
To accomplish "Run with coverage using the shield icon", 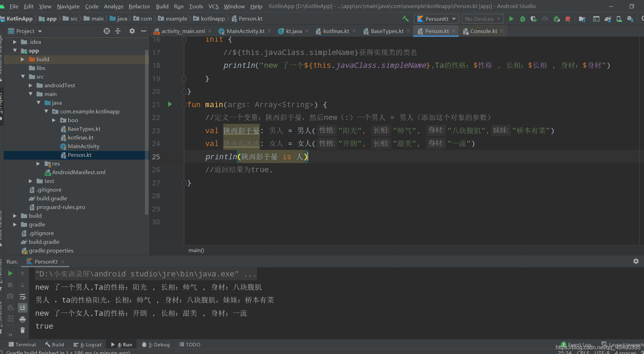I will pos(534,19).
